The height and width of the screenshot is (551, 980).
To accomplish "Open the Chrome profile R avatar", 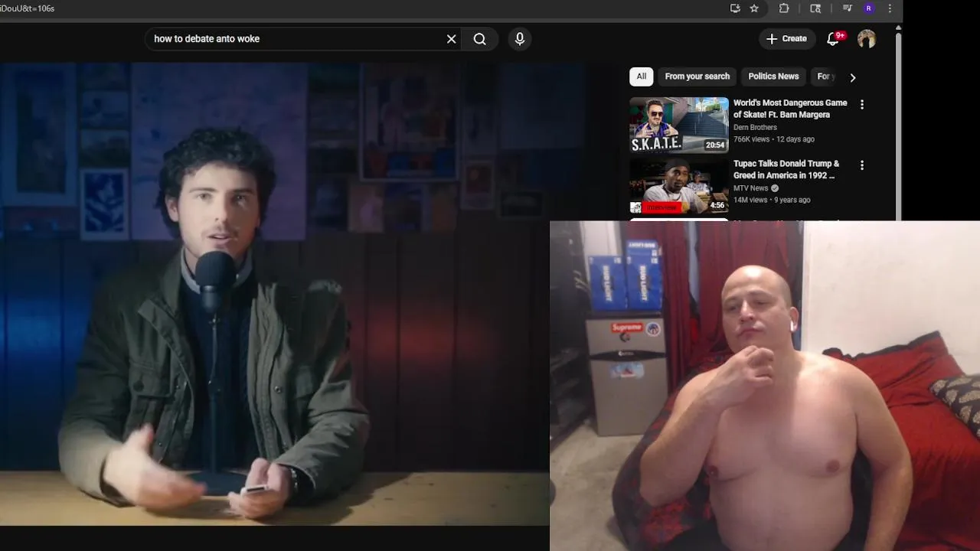I will click(868, 8).
